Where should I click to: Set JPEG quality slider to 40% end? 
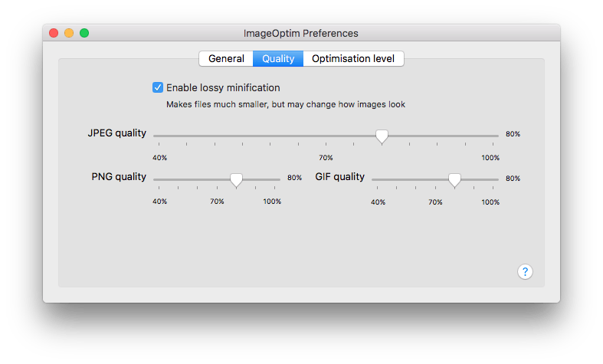[x=156, y=136]
